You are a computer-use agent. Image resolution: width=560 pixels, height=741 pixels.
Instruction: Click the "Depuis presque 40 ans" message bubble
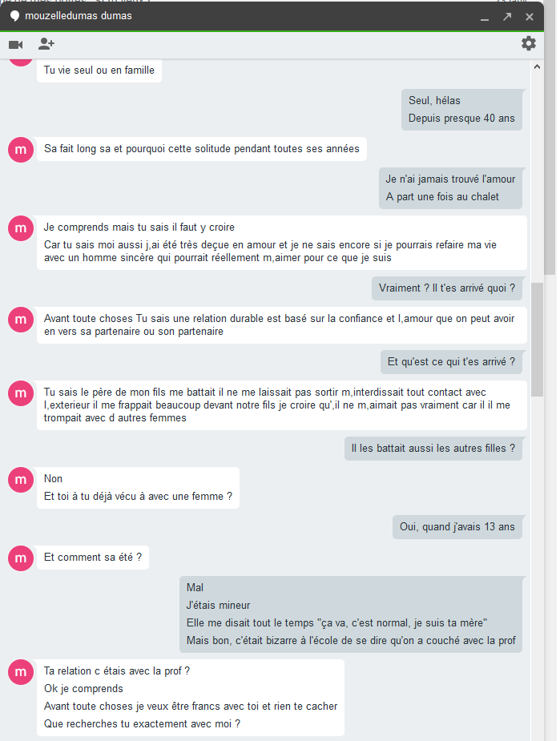pyautogui.click(x=461, y=119)
